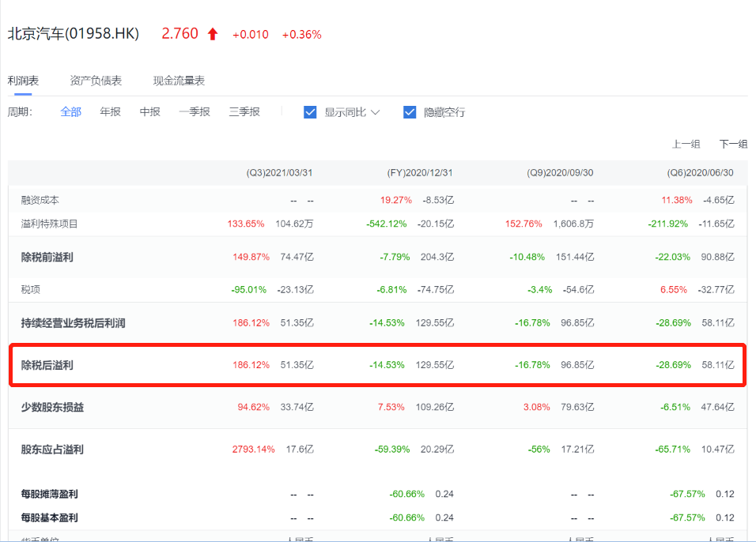Switch to the 资产负债表 tab

pyautogui.click(x=96, y=81)
